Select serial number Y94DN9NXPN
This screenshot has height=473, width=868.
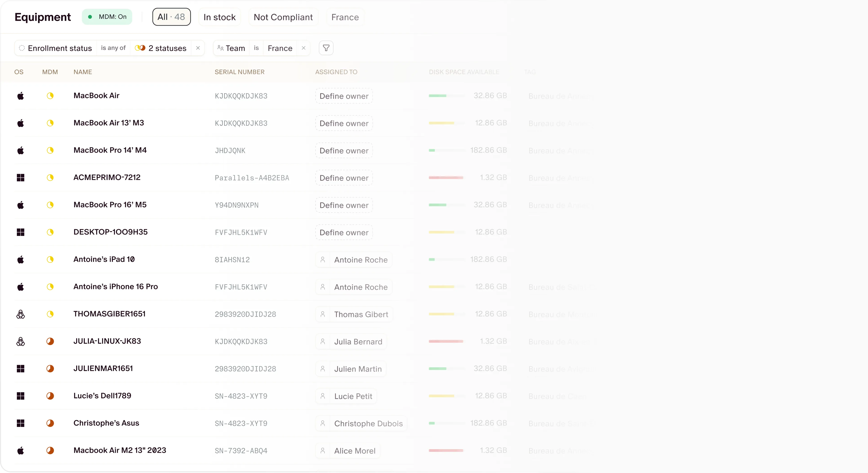coord(237,205)
